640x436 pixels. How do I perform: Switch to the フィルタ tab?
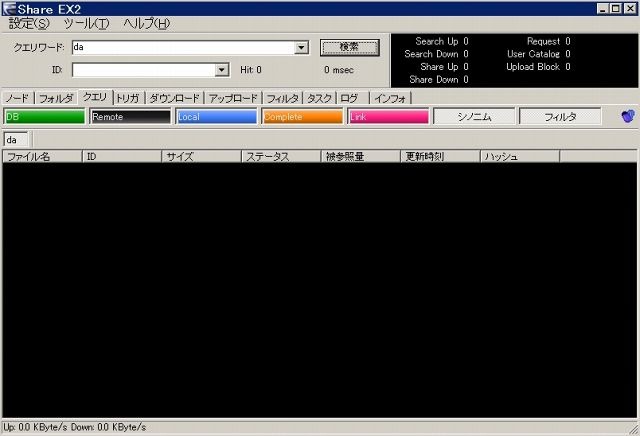pyautogui.click(x=282, y=98)
